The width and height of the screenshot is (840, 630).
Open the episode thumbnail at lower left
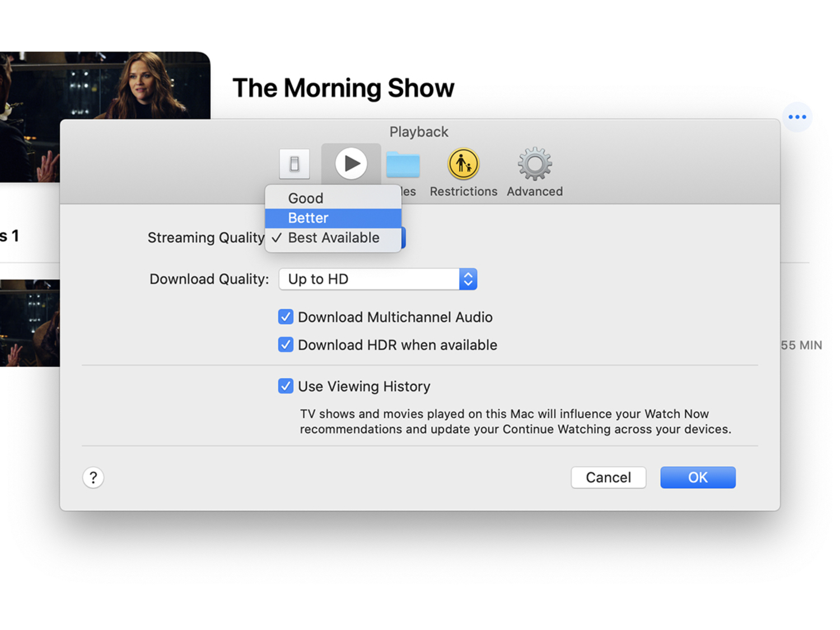(30, 323)
